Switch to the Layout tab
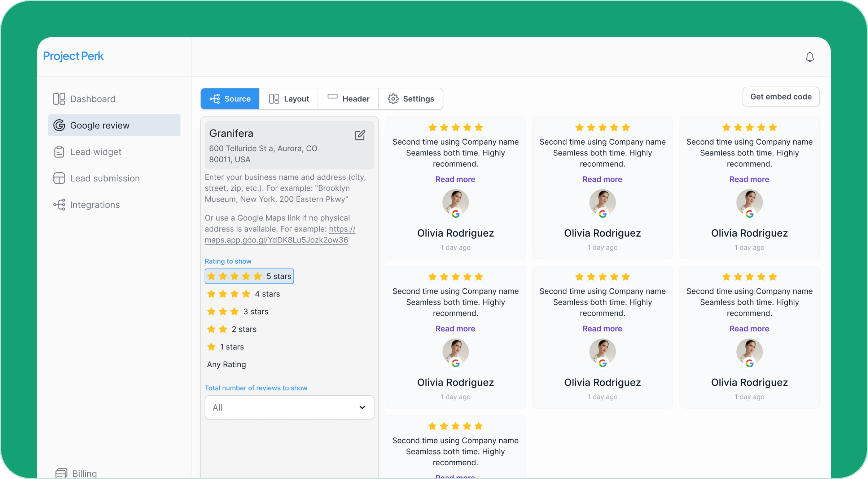This screenshot has width=868, height=479. (289, 99)
